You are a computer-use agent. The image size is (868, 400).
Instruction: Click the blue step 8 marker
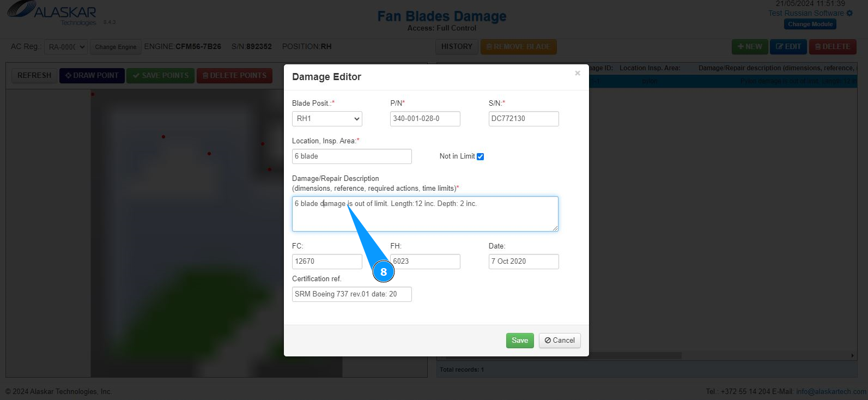tap(384, 271)
